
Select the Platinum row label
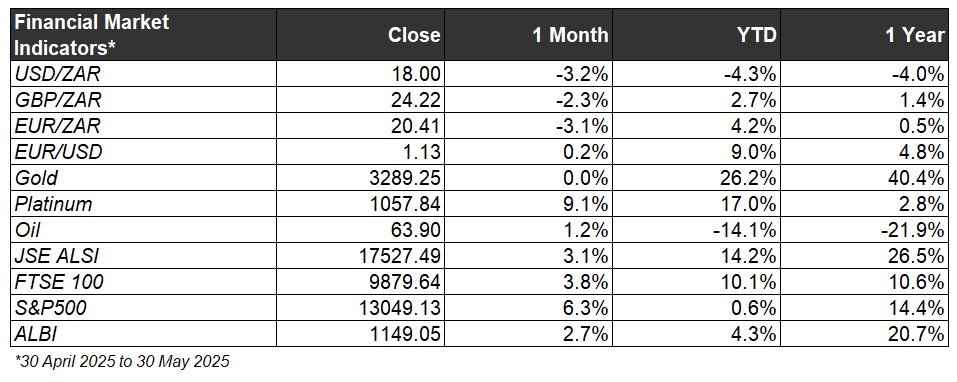53,204
